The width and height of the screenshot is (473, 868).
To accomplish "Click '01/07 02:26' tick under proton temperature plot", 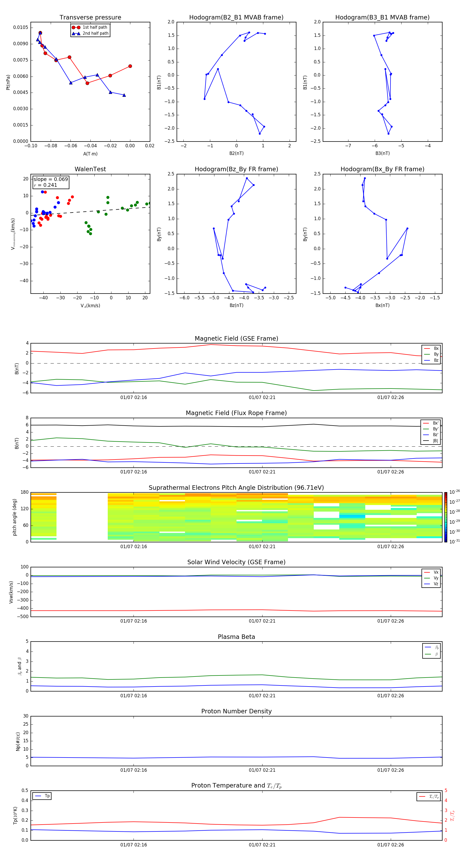I will tap(390, 845).
